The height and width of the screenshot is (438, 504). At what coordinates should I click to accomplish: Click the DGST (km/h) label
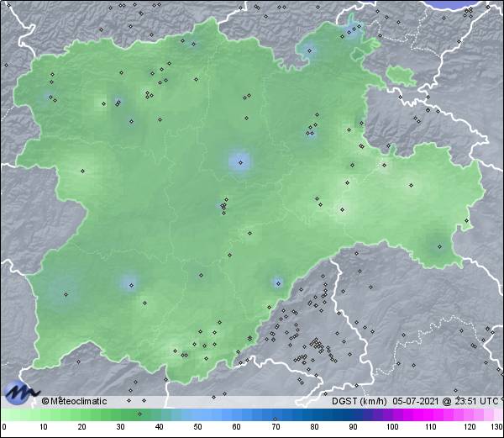pos(360,401)
